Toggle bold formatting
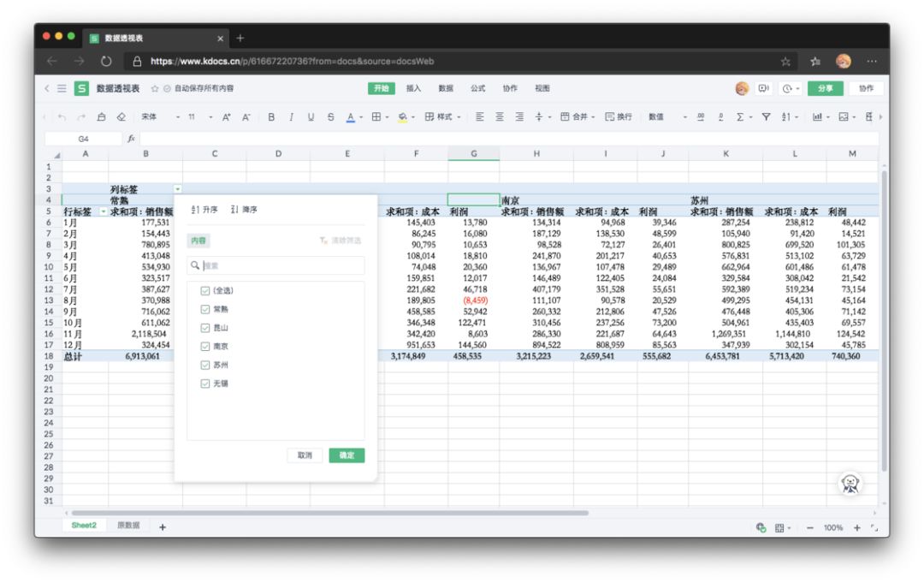This screenshot has height=583, width=924. pos(271,117)
